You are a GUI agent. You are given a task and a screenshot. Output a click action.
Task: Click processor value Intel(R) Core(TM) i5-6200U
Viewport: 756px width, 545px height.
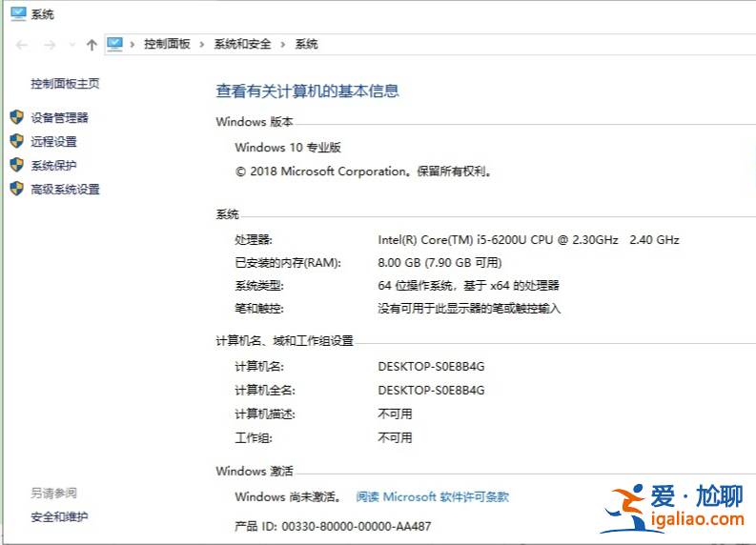pyautogui.click(x=528, y=240)
